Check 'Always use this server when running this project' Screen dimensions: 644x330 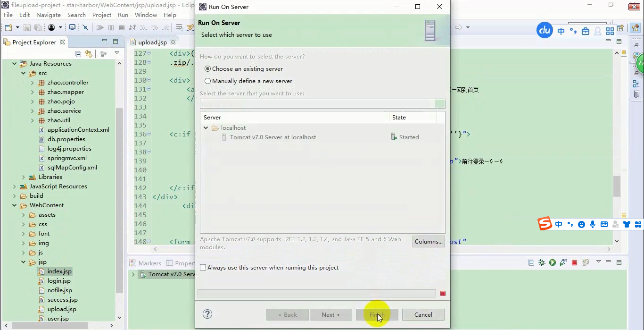(x=203, y=268)
